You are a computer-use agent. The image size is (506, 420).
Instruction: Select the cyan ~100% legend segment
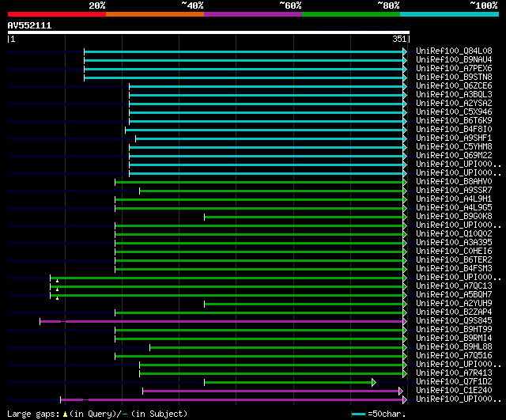click(450, 14)
